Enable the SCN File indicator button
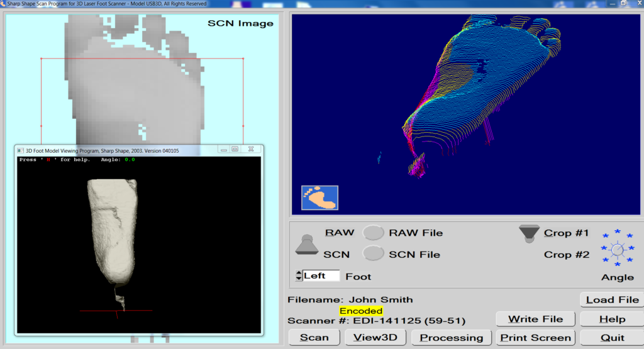The image size is (644, 349). tap(374, 254)
